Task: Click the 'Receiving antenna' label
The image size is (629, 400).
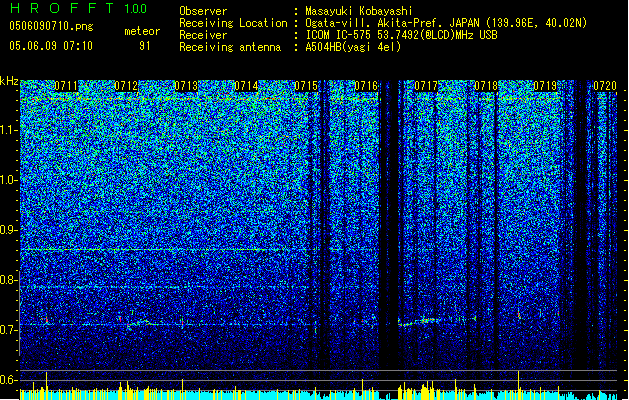Action: 230,47
